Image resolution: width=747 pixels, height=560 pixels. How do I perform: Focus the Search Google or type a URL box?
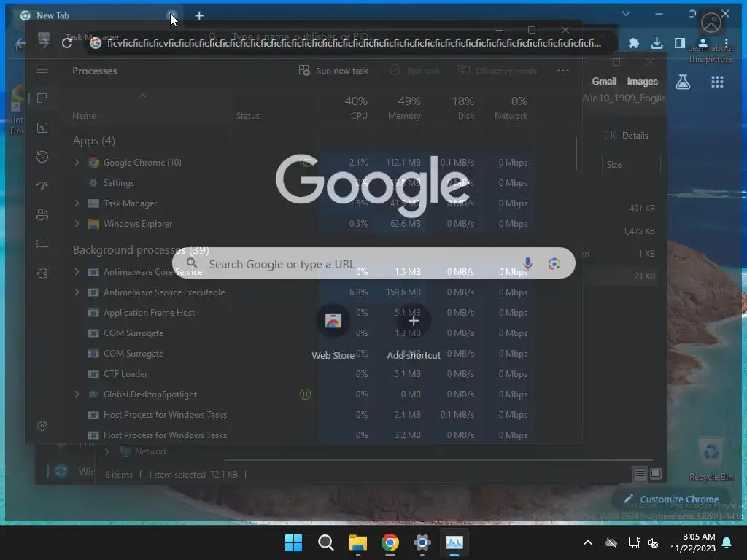373,263
